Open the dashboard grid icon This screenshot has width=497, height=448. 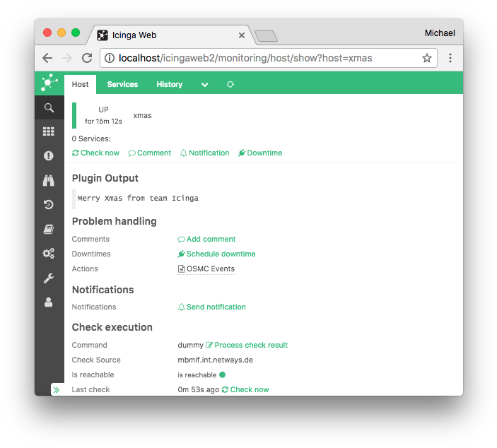pos(49,131)
